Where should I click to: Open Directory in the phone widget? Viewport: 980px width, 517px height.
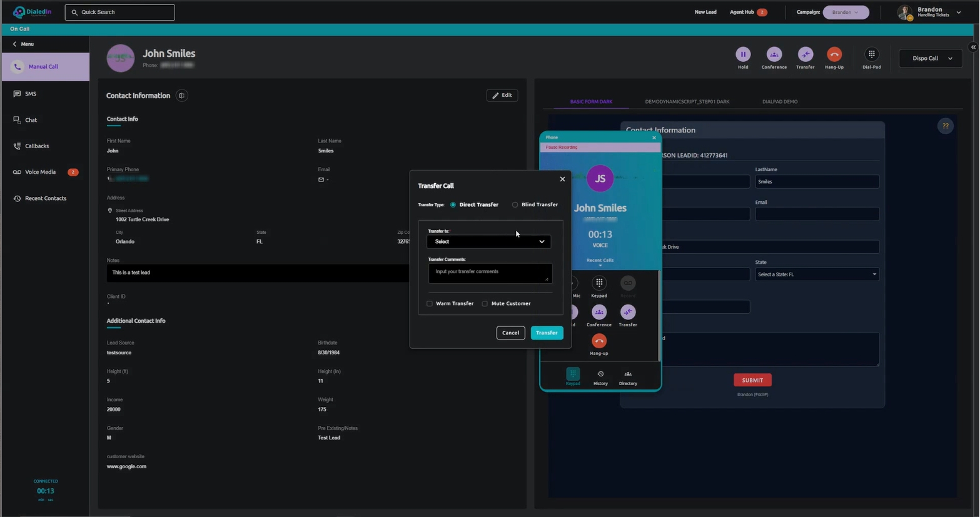point(628,376)
